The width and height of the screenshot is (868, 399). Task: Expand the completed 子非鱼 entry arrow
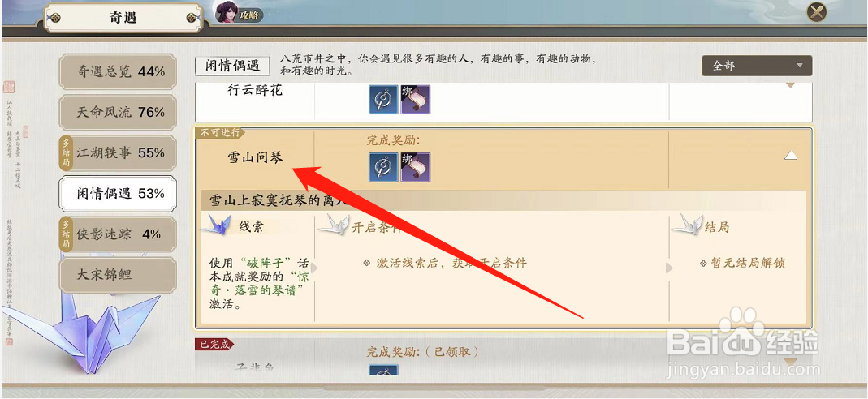[791, 362]
